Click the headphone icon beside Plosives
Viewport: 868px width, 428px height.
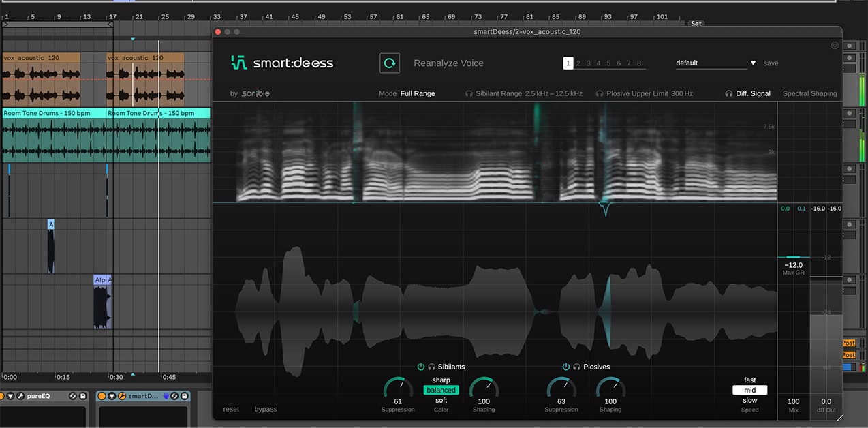576,367
